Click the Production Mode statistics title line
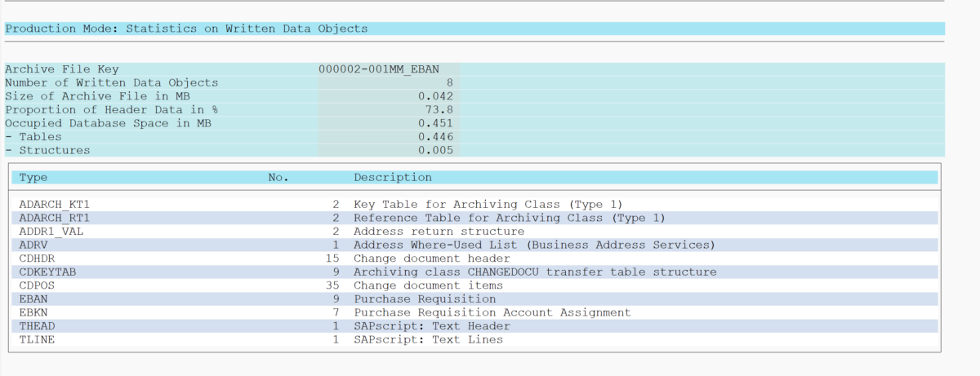This screenshot has width=980, height=376. [x=186, y=29]
